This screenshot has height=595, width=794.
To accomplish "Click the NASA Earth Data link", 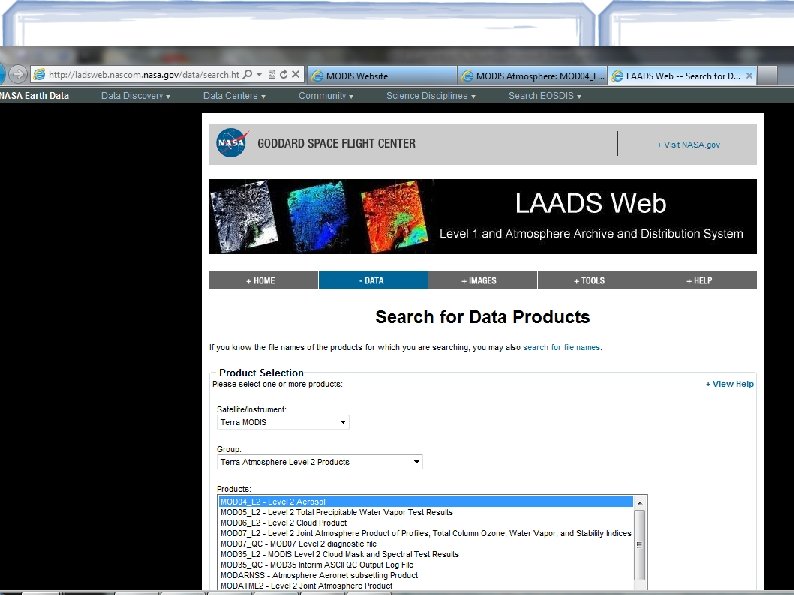I will point(34,95).
